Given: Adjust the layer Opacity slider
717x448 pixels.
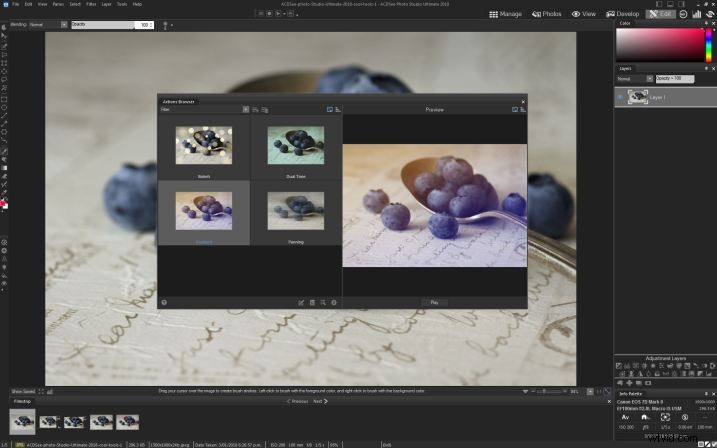Looking at the screenshot, I should coord(675,79).
